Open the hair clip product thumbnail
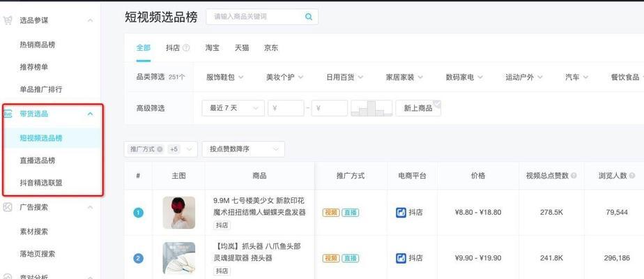 coord(178,213)
